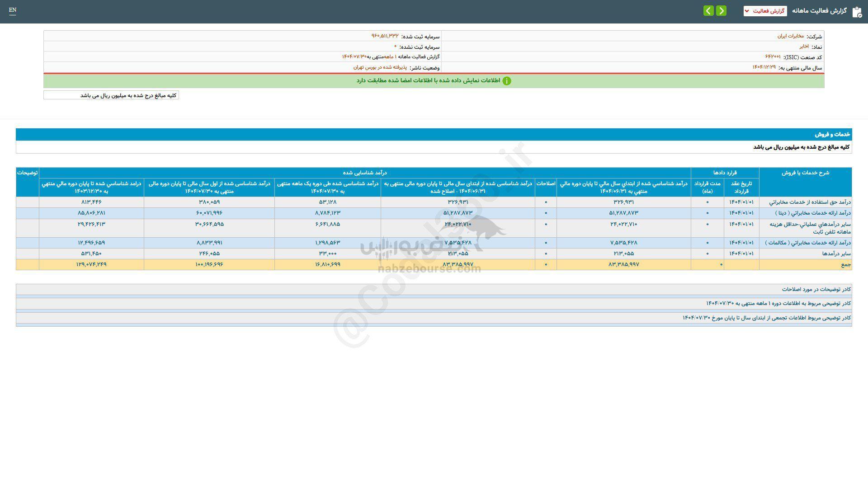Screen dimensions: 868x488
Task: Click the اصلاحات column header
Action: (x=545, y=184)
